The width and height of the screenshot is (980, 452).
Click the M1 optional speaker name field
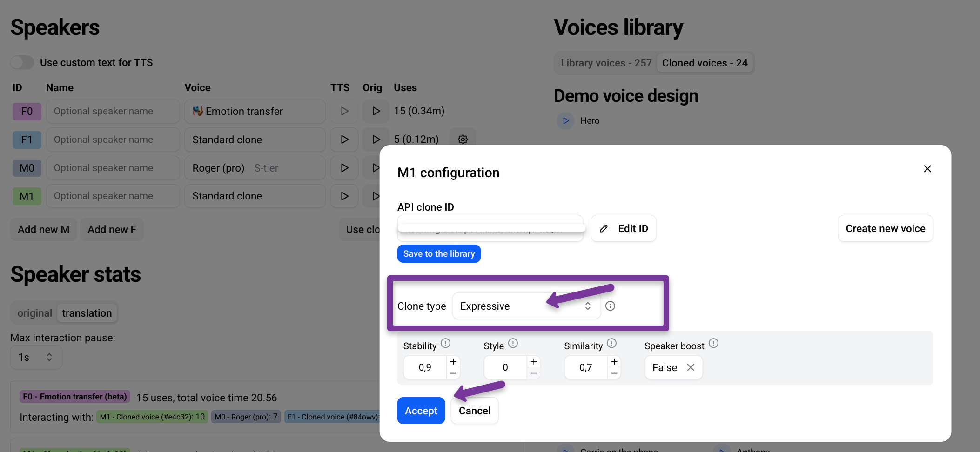pyautogui.click(x=113, y=196)
